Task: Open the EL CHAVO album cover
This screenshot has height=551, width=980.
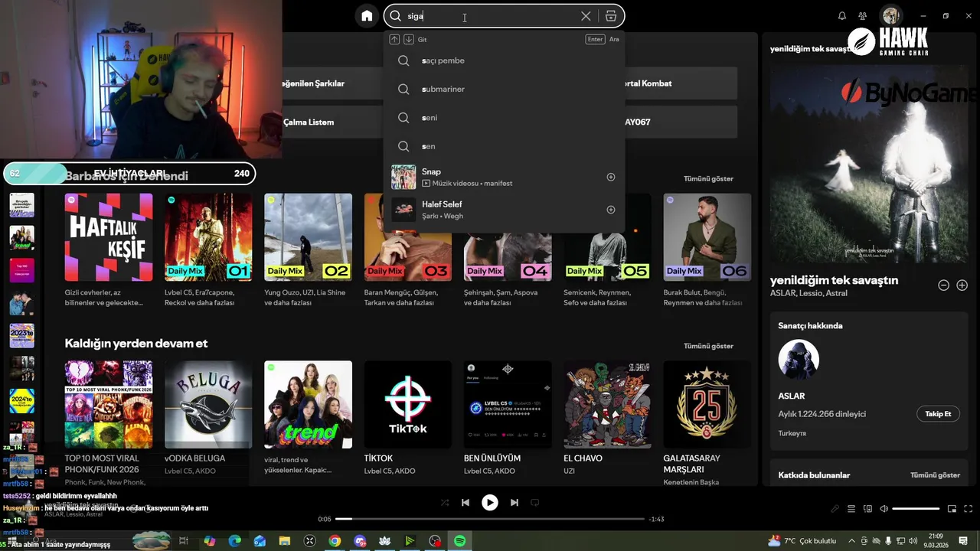Action: [607, 405]
